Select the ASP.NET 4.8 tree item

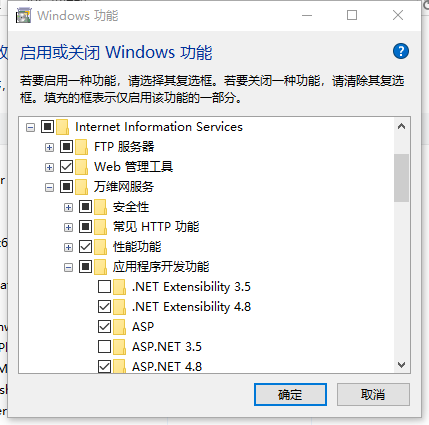point(167,367)
